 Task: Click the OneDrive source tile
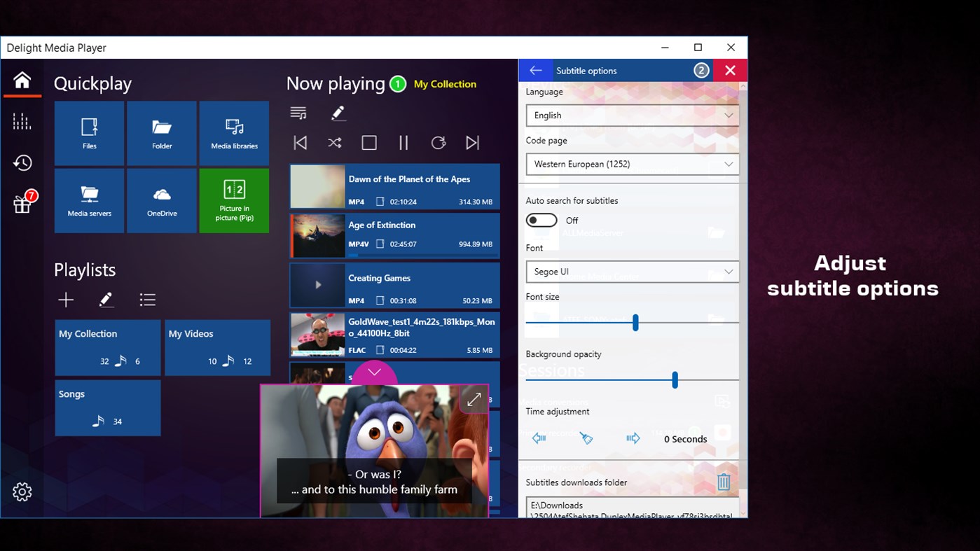(161, 200)
